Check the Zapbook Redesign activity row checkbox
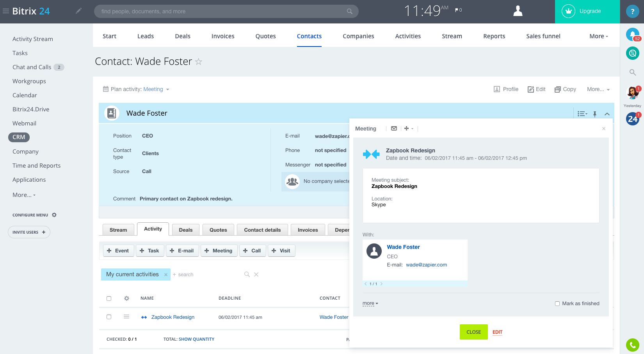Image resolution: width=644 pixels, height=354 pixels. coord(109,317)
